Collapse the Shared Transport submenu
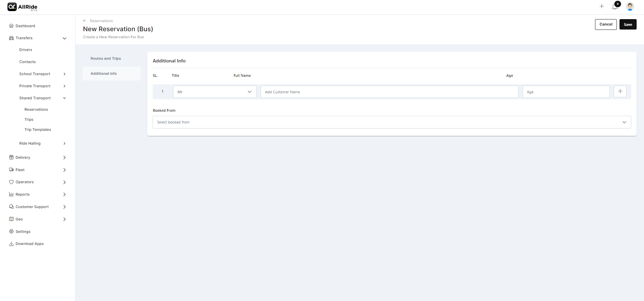 [x=64, y=98]
